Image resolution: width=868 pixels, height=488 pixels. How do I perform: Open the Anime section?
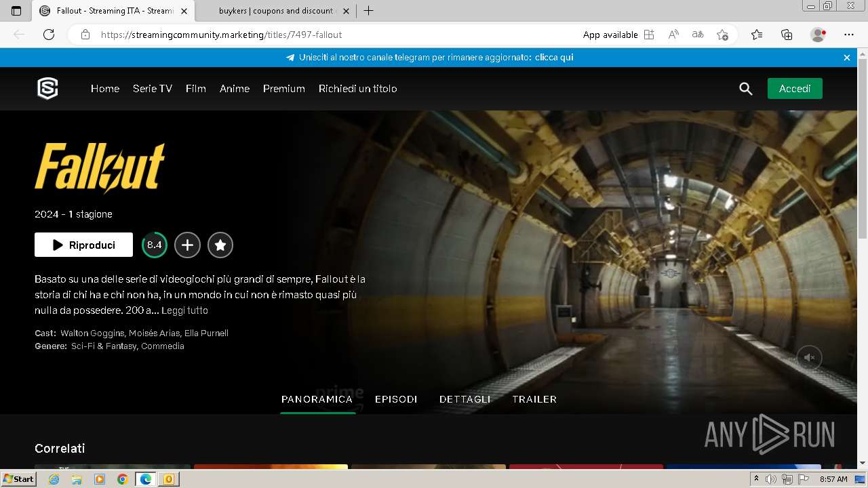(x=235, y=89)
